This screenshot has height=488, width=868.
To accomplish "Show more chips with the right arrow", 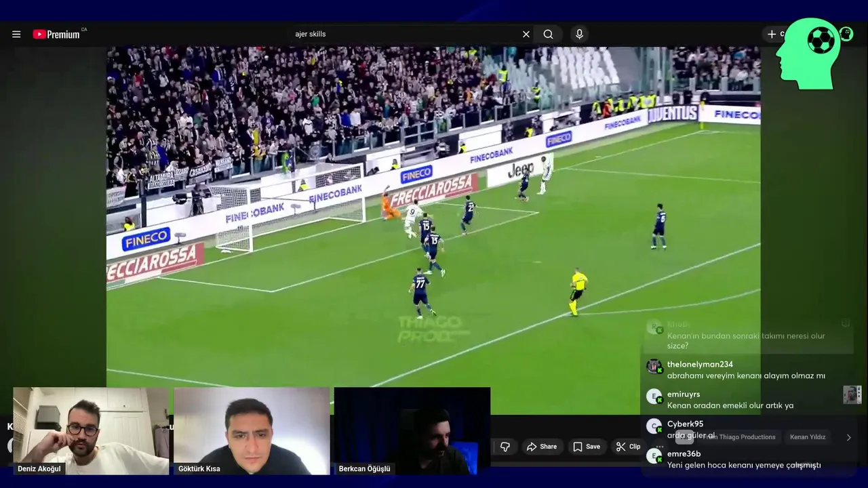I will click(x=848, y=437).
